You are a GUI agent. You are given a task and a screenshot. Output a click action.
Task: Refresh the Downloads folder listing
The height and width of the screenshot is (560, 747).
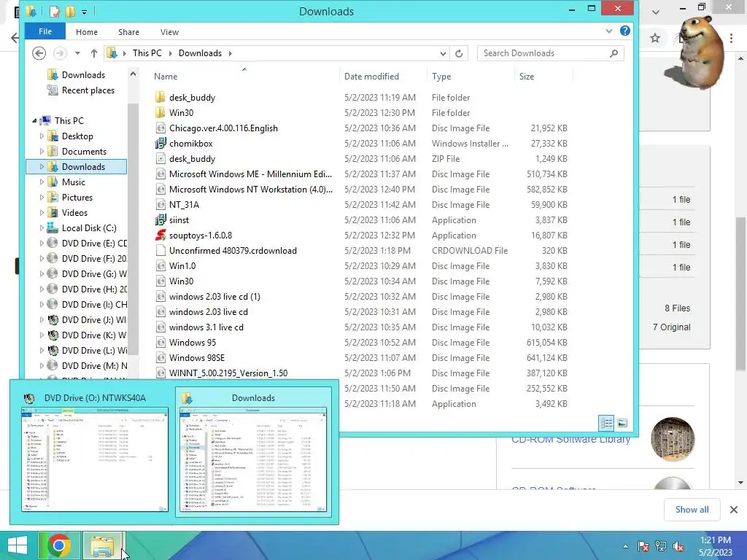pos(459,53)
